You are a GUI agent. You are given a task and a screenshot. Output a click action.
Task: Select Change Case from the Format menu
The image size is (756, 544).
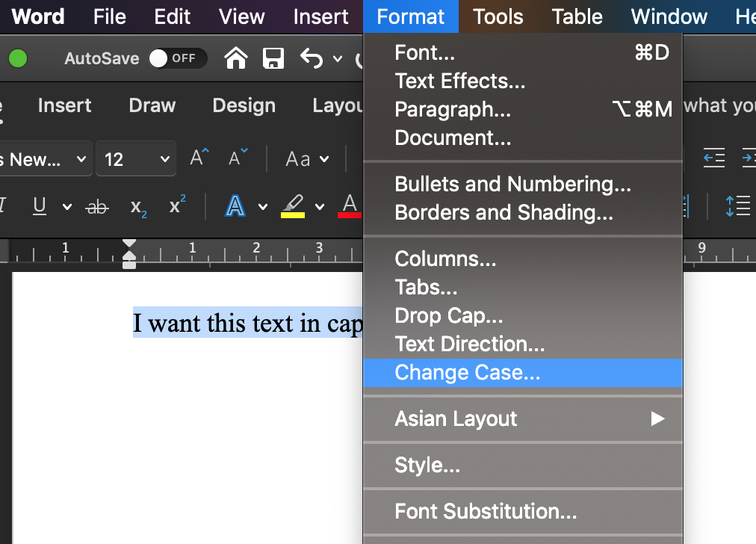[x=468, y=372]
